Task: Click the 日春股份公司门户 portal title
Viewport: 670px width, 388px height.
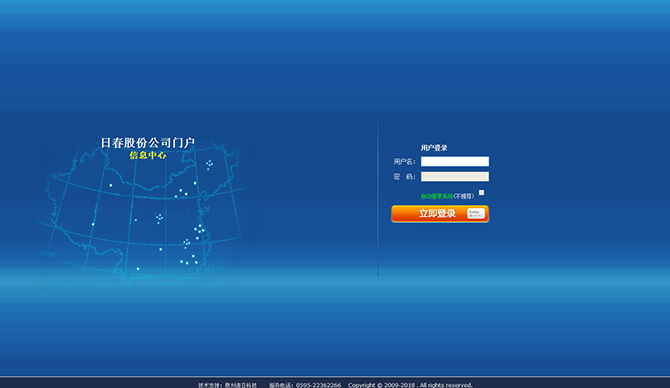Action: coord(148,143)
